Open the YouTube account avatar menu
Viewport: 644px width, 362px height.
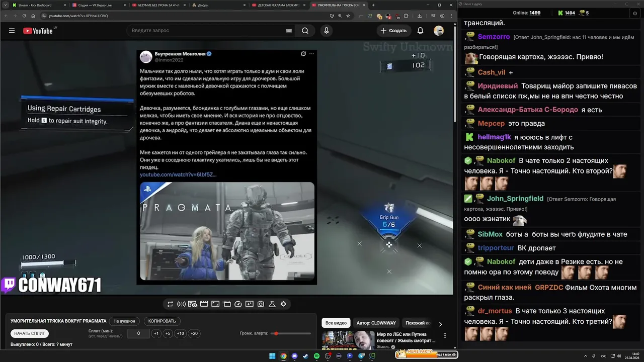(x=439, y=31)
